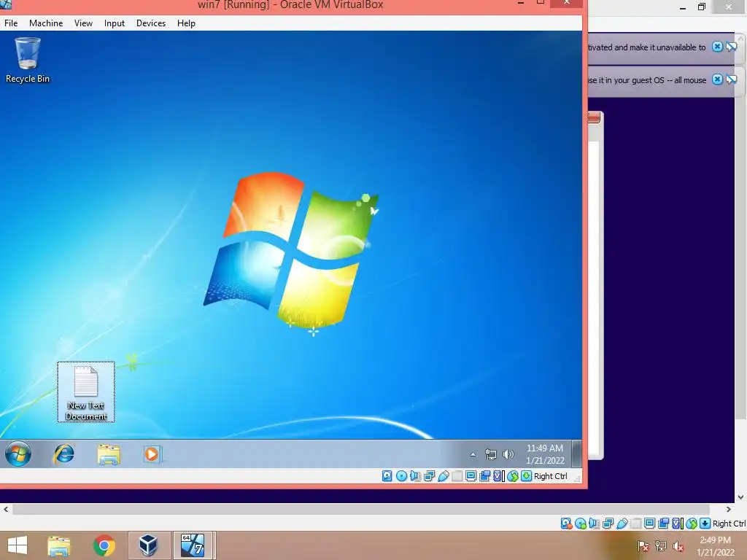Click display indicator in outer VM status bar

point(649,524)
